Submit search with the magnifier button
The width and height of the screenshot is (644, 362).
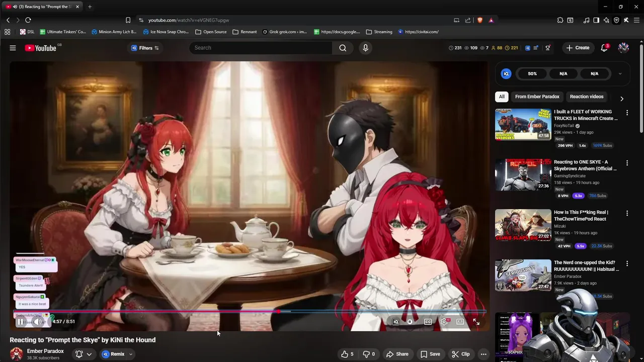click(343, 48)
